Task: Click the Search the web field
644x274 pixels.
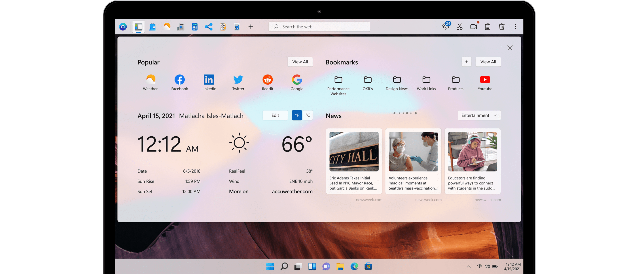Action: tap(319, 26)
